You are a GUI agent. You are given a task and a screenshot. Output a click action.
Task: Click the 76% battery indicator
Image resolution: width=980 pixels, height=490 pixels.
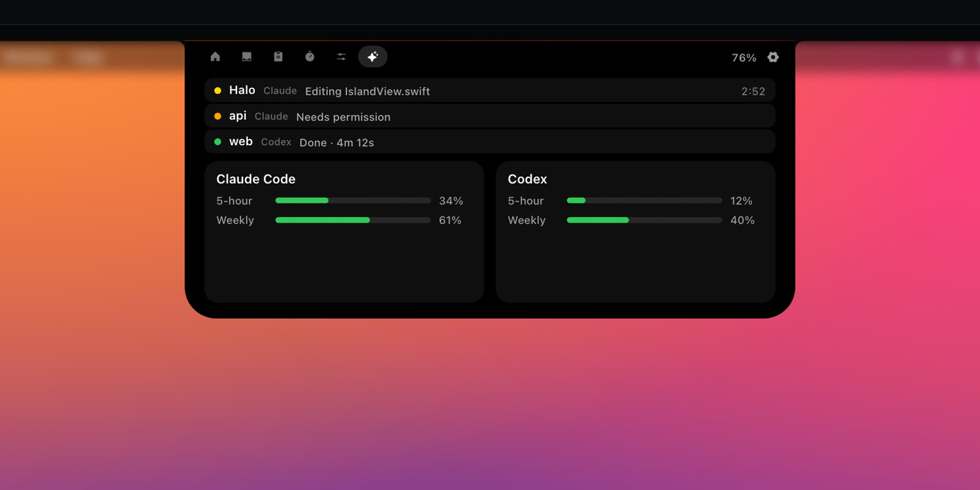(x=744, y=58)
